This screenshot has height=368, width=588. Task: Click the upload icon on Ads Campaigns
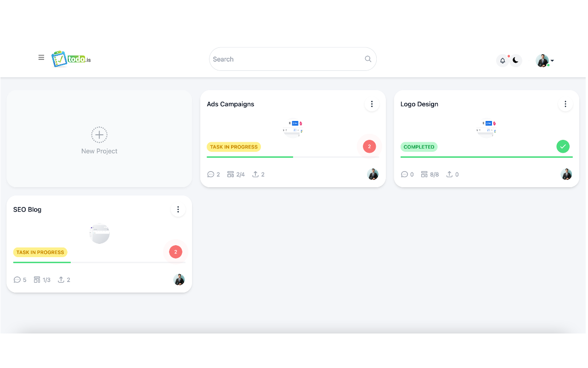pos(255,174)
